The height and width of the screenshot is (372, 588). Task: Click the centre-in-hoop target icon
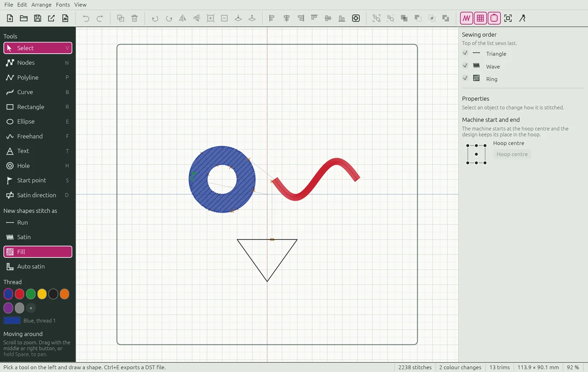356,18
